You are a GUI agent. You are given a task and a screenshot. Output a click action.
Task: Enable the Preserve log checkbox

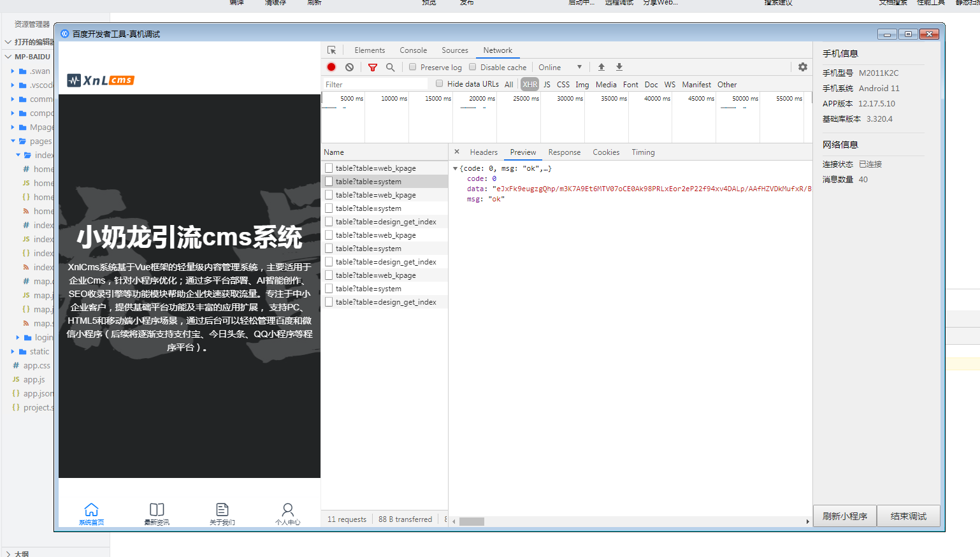[413, 67]
